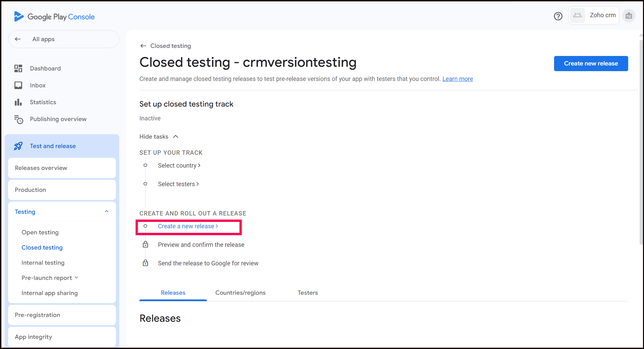Click the Dashboard icon in sidebar
Image resolution: width=644 pixels, height=349 pixels.
pyautogui.click(x=18, y=68)
